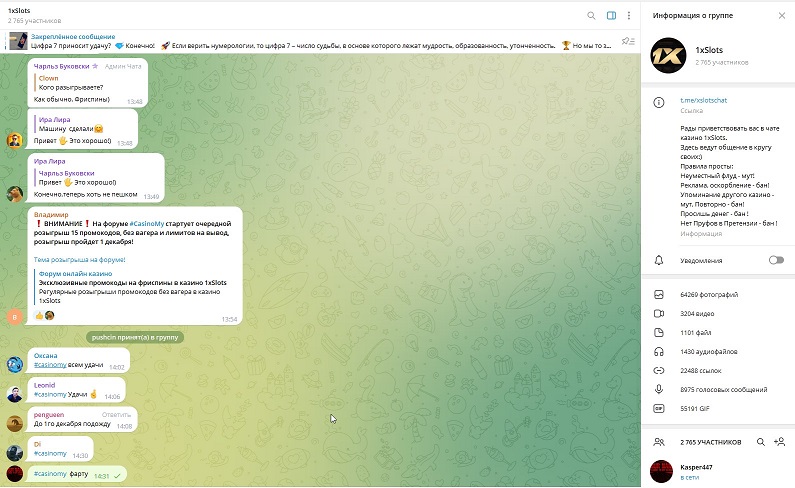Click the #casinomy hashtag in the sent message

point(50,474)
